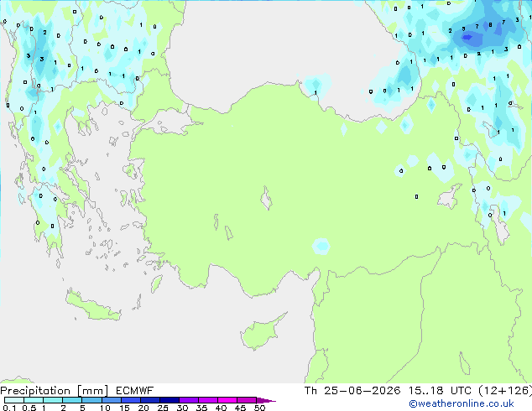Select the legend label 40

pyautogui.click(x=221, y=408)
